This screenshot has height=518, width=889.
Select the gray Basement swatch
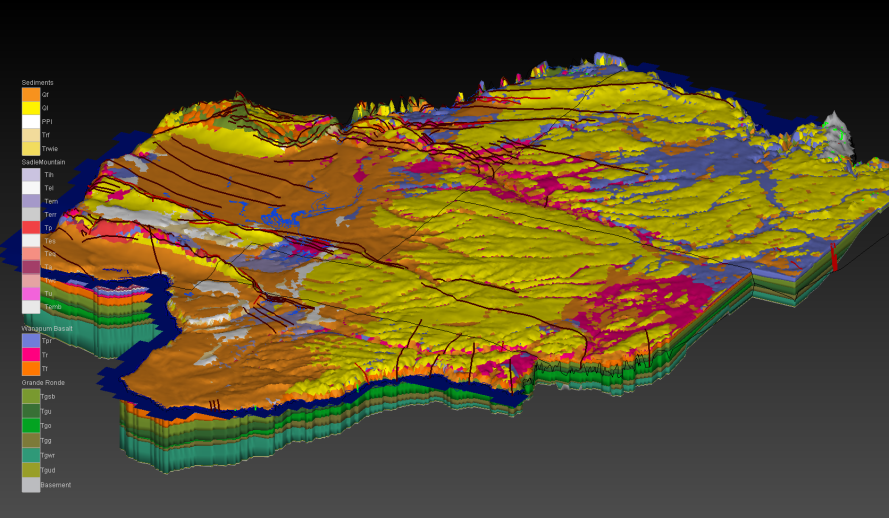tap(31, 485)
